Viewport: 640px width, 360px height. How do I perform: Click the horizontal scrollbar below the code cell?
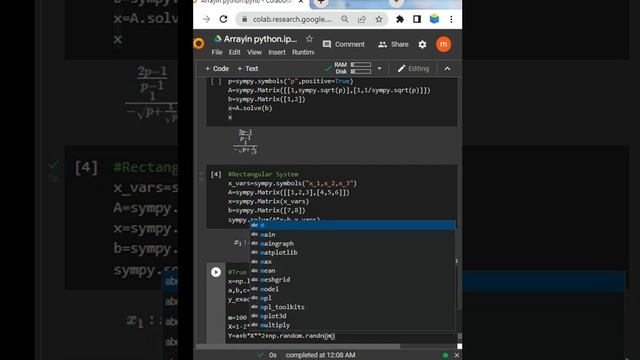(298, 346)
